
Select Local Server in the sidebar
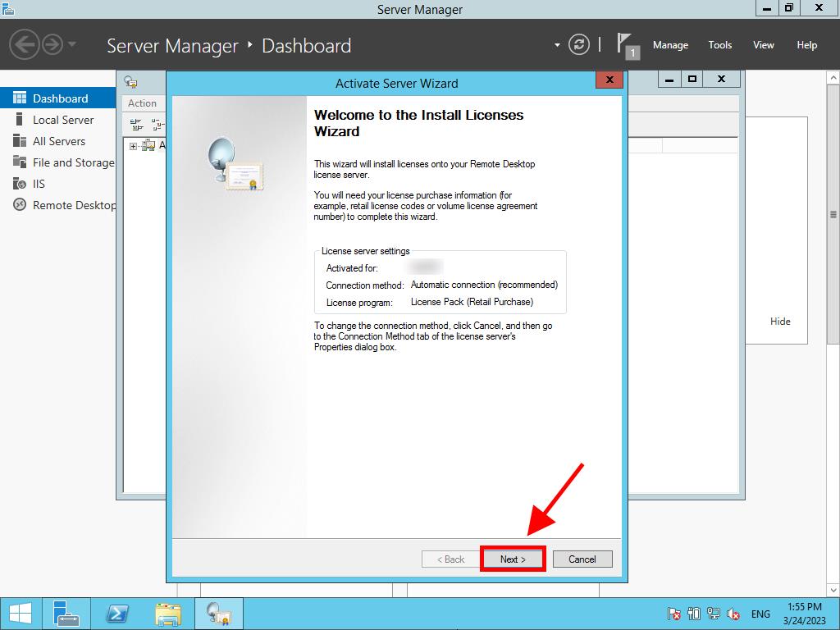click(58, 120)
